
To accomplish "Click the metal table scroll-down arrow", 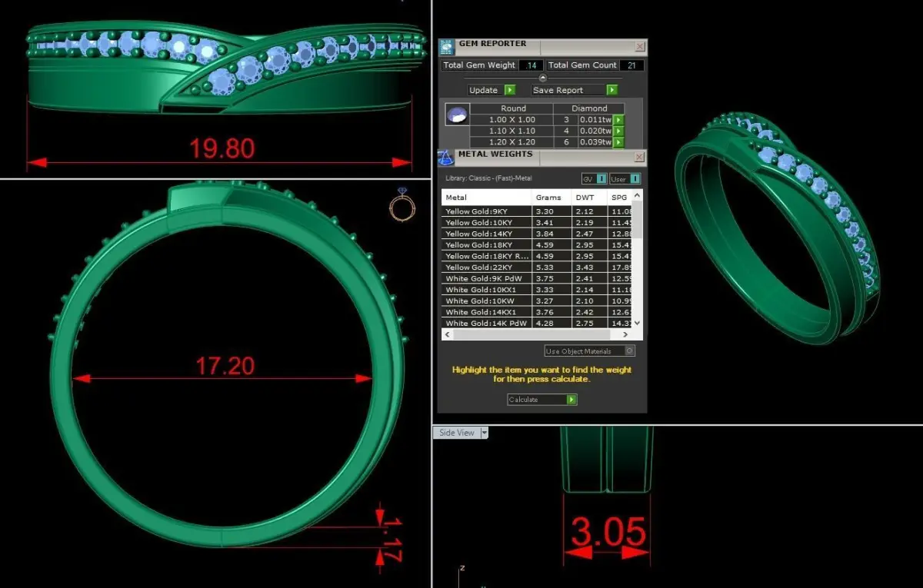I will click(636, 324).
